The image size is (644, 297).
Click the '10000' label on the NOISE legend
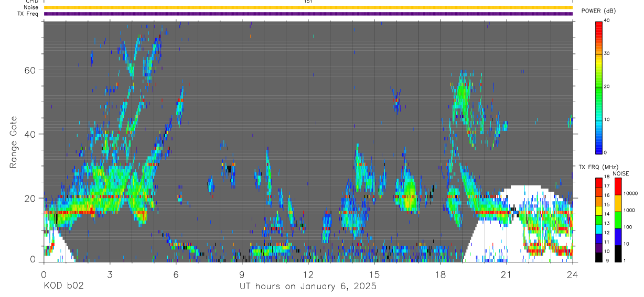(x=630, y=193)
